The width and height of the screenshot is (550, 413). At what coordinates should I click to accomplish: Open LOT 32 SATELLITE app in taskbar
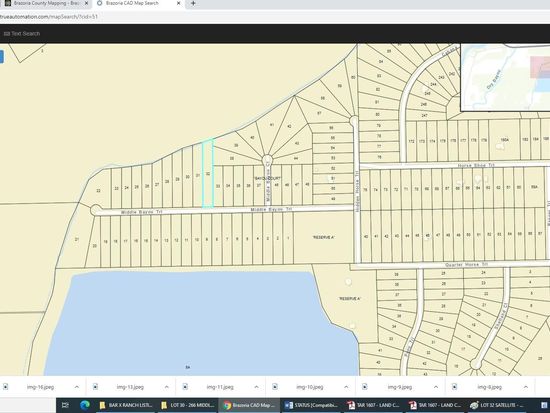click(x=497, y=405)
